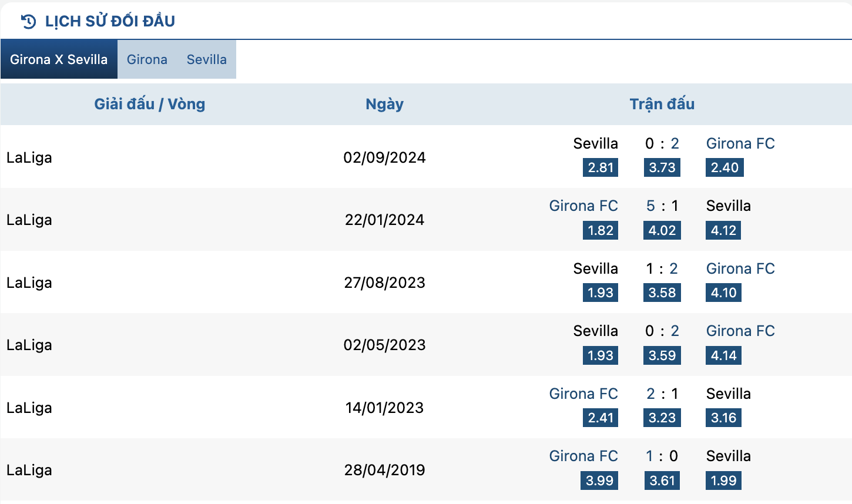Click the LỊCH SỬ ĐỐI ĐẦU heading
This screenshot has height=504, width=852.
[110, 21]
